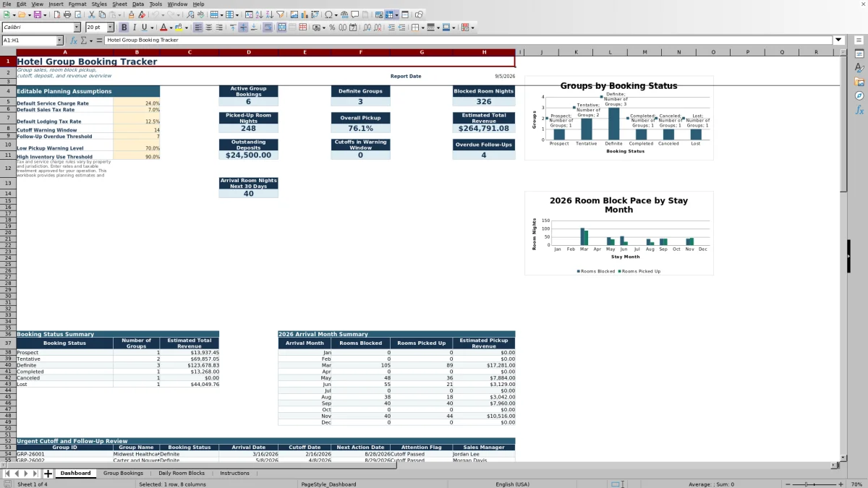Screen dimensions: 868x488
Task: Click the Center Horizontally icon
Action: point(209,27)
